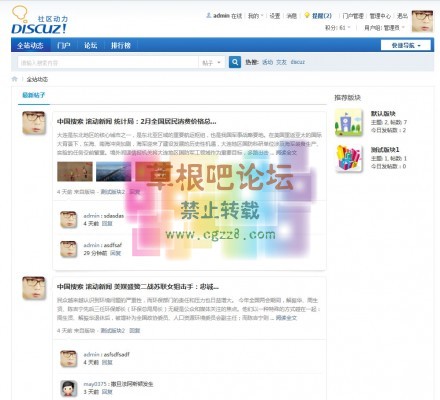Click avatar beside sdasdas reply
Viewport: 440px width, 400px height.
pyautogui.click(x=68, y=219)
